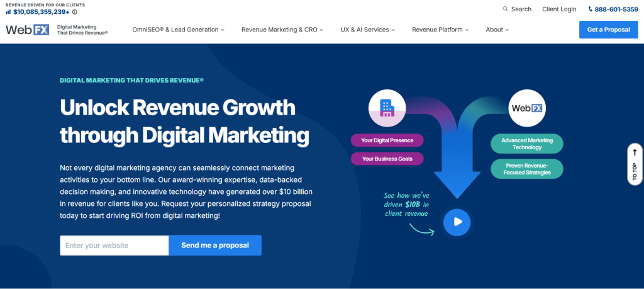Open the Client Login link
This screenshot has width=644, height=289.
click(559, 9)
